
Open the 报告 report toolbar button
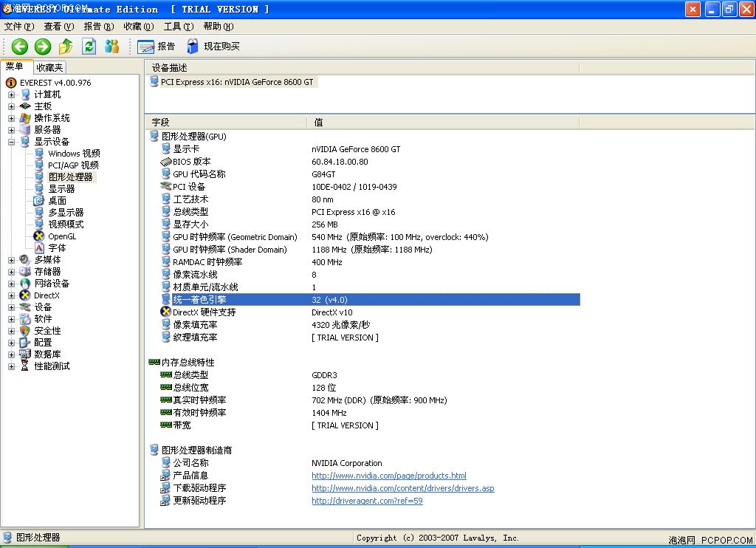[x=156, y=47]
